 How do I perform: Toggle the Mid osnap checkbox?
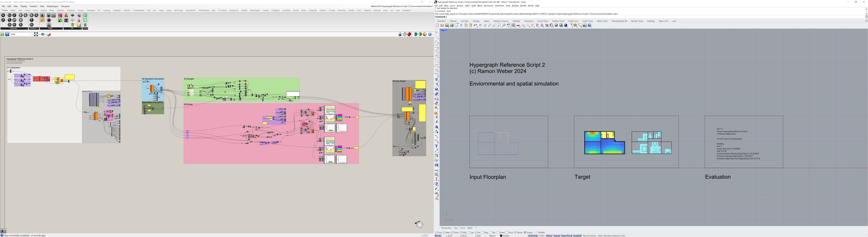click(x=461, y=232)
